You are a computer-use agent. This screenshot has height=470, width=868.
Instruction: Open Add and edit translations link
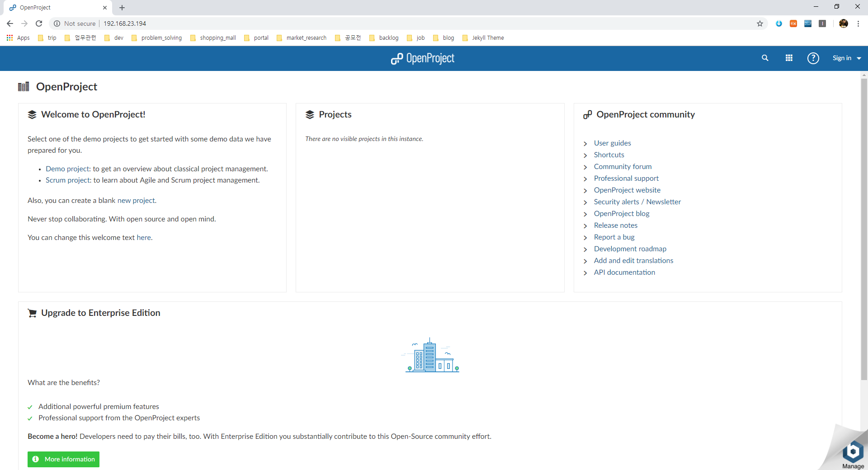tap(633, 260)
